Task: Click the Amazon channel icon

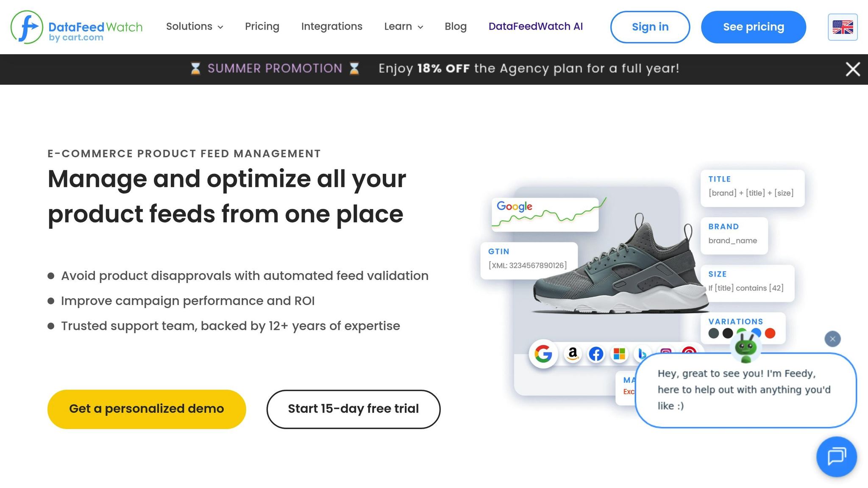Action: [x=573, y=354]
